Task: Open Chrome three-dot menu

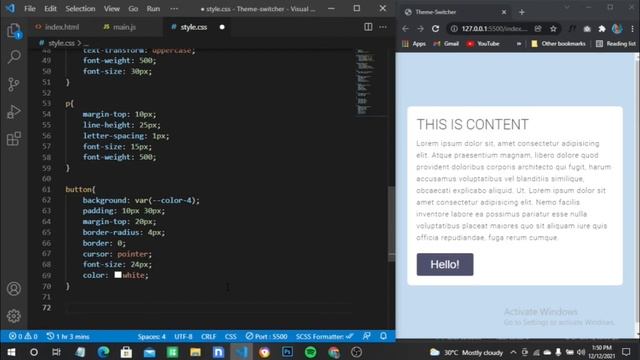Action: pyautogui.click(x=632, y=29)
